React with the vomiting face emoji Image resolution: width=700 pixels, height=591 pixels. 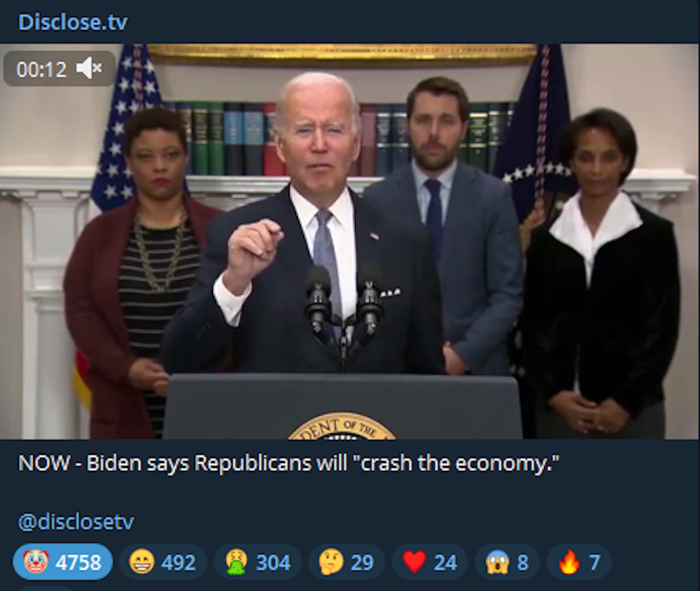point(236,562)
